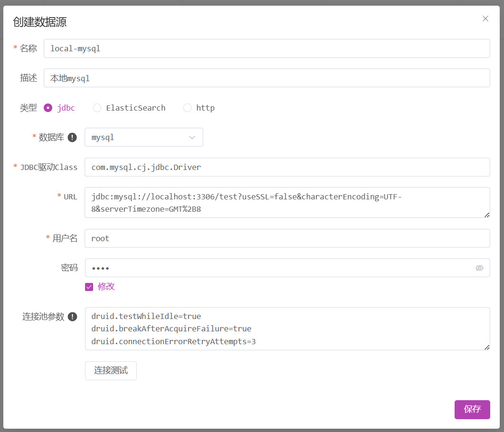Click the JDBC驱动Class input field
Screen dimensions: 504x432
(287, 167)
